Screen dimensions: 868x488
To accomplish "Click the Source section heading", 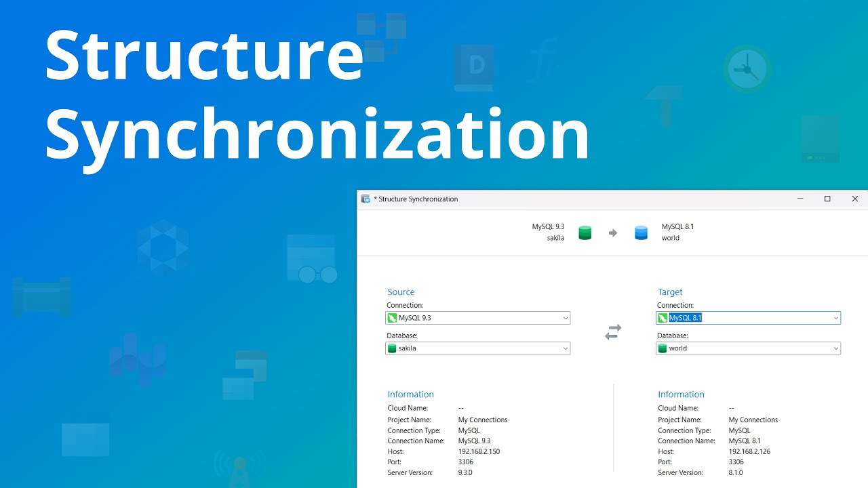I will point(401,292).
